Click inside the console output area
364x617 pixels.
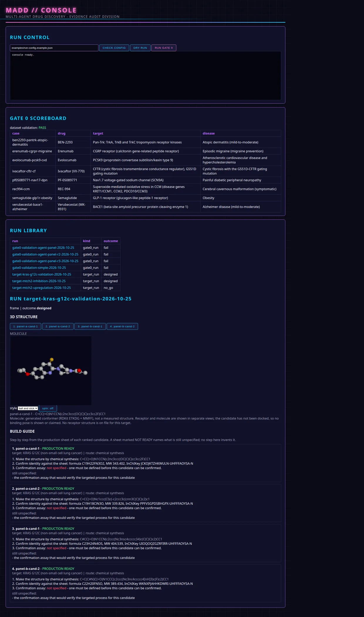(145, 76)
